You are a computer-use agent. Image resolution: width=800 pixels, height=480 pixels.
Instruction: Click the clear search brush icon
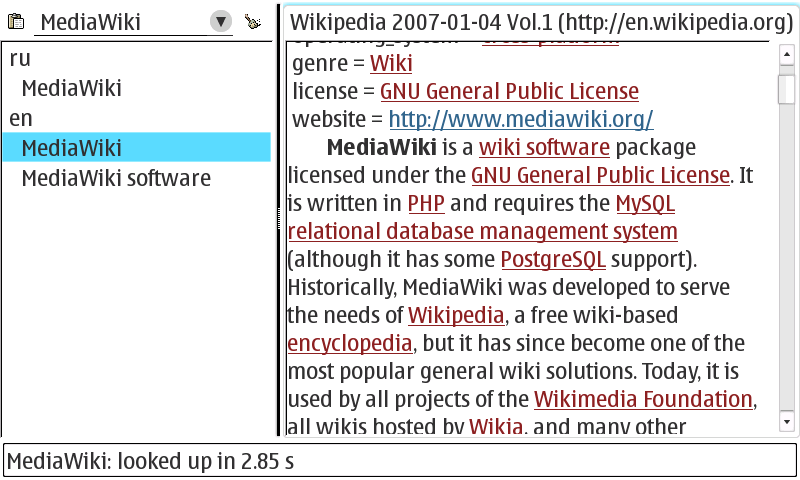click(x=252, y=22)
